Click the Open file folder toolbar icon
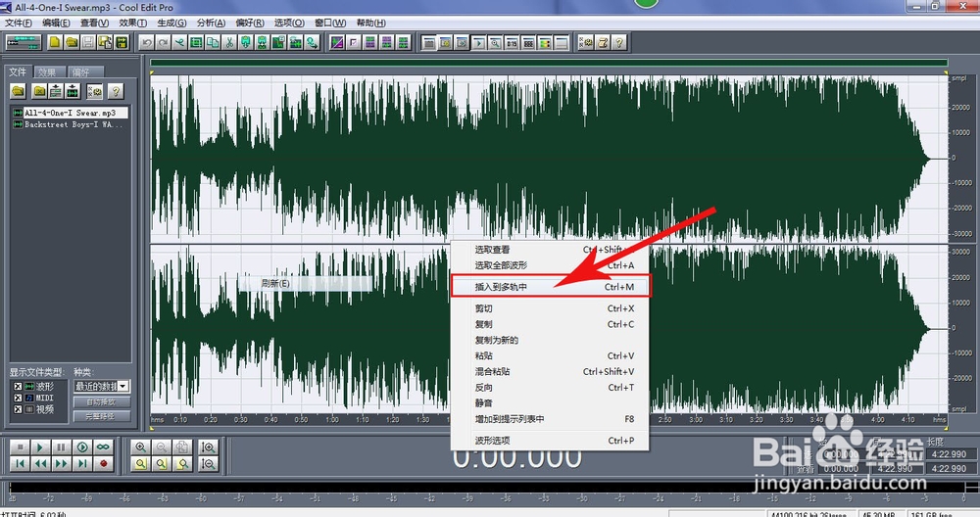Viewport: 980px width, 517px height. coord(72,42)
